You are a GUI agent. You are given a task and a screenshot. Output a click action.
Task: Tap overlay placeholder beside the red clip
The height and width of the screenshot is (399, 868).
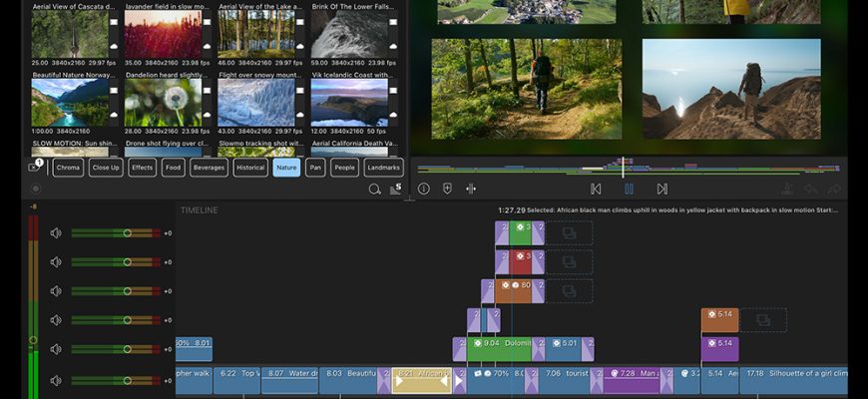point(569,261)
